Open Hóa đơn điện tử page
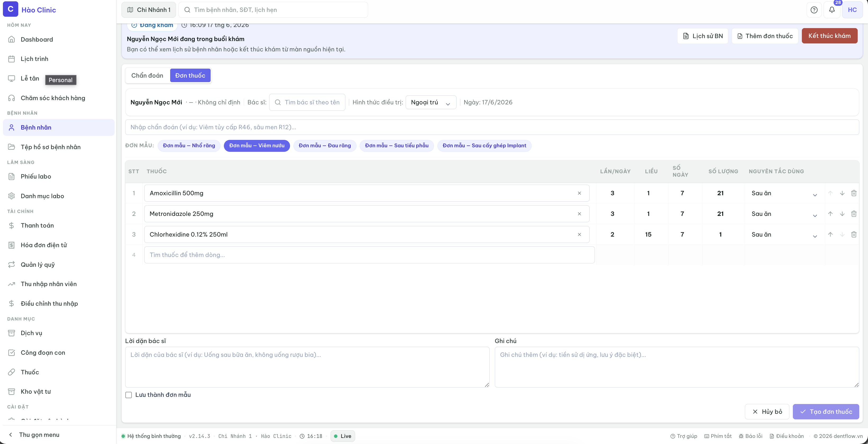This screenshot has width=868, height=444. 59,245
